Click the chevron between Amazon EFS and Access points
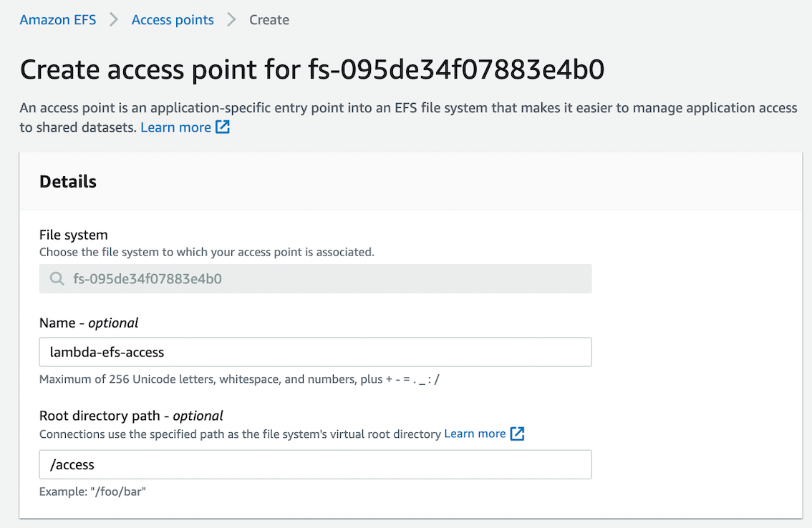812x528 pixels. pyautogui.click(x=113, y=20)
